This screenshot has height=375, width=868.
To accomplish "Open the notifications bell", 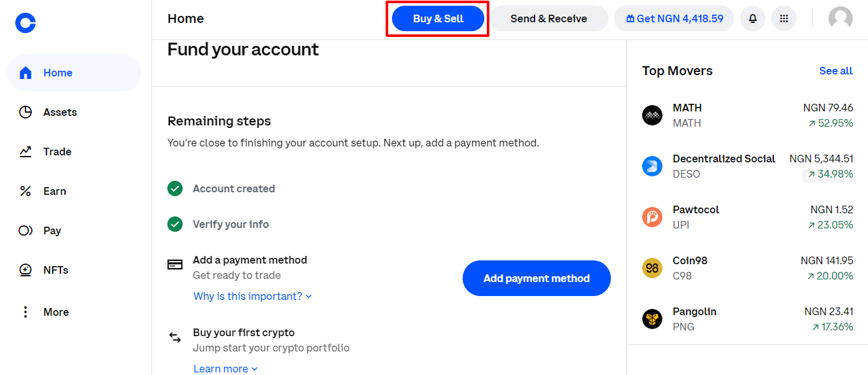I will point(752,18).
